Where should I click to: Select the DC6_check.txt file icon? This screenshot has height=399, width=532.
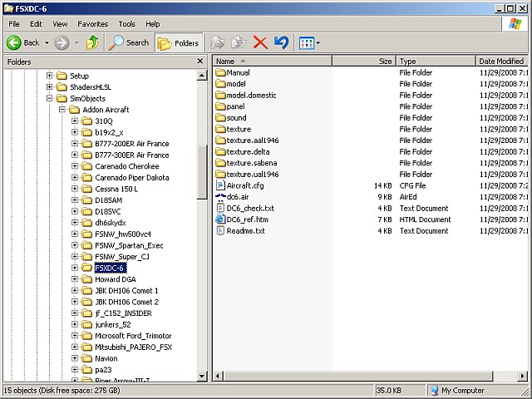[x=220, y=208]
